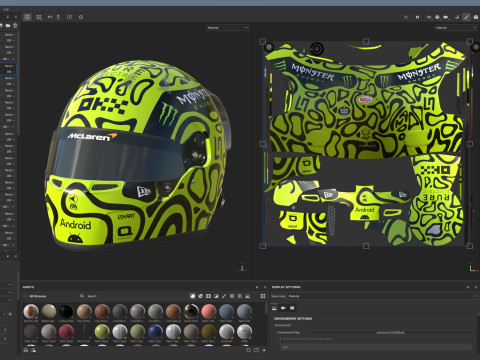
Task: Click the Assets search field
Action: (x=133, y=296)
